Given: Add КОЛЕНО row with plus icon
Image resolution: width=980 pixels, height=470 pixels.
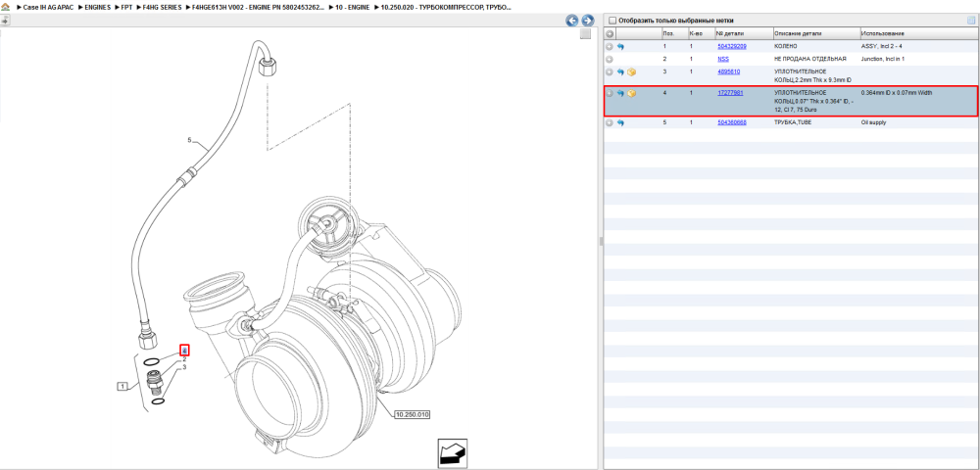Looking at the screenshot, I should coord(610,47).
